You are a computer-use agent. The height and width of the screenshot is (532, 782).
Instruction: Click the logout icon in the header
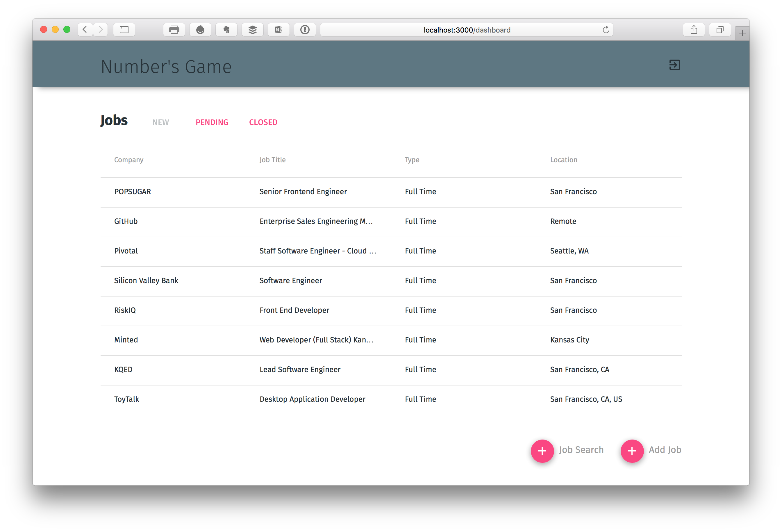tap(674, 65)
